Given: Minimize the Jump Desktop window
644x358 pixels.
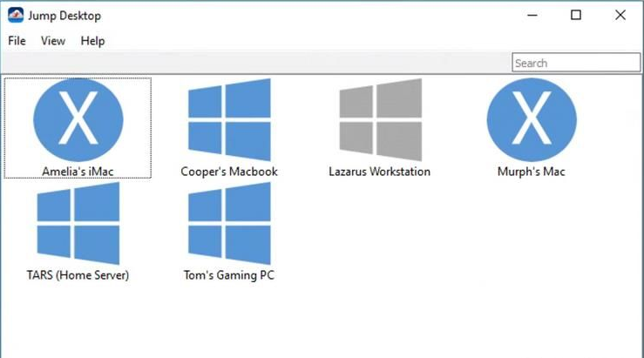Looking at the screenshot, I should tap(532, 15).
